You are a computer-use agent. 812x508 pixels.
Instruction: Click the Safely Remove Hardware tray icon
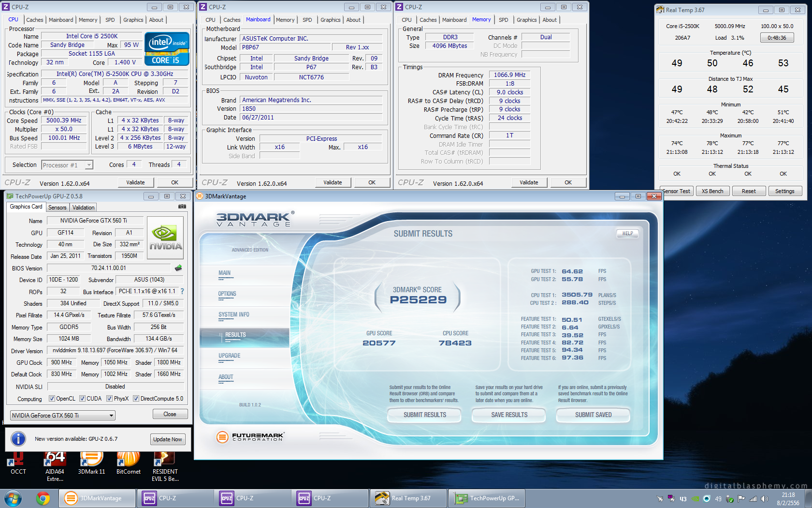pyautogui.click(x=730, y=499)
